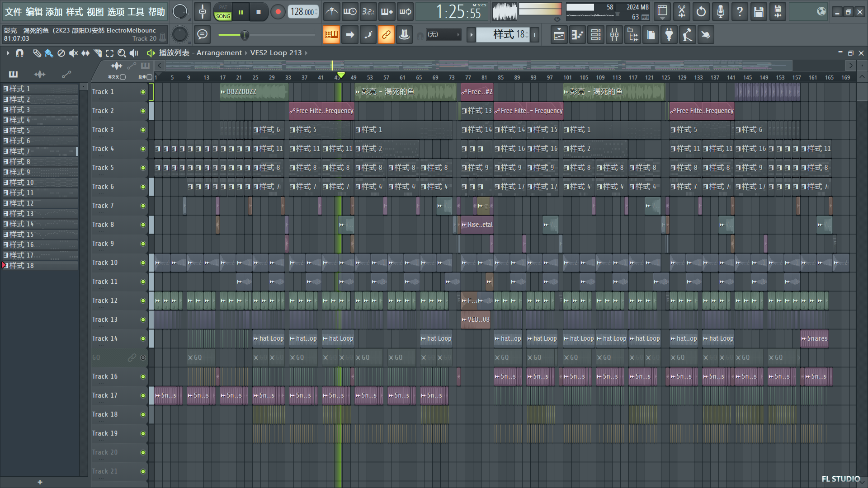Viewport: 868px width, 488px height.
Task: Open the channel rack view
Action: 596,35
